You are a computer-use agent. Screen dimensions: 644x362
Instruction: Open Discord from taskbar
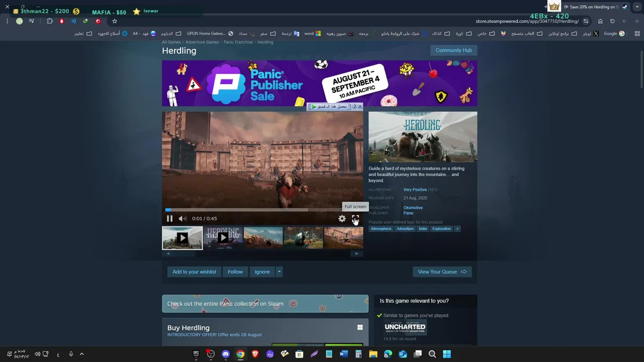[225, 354]
